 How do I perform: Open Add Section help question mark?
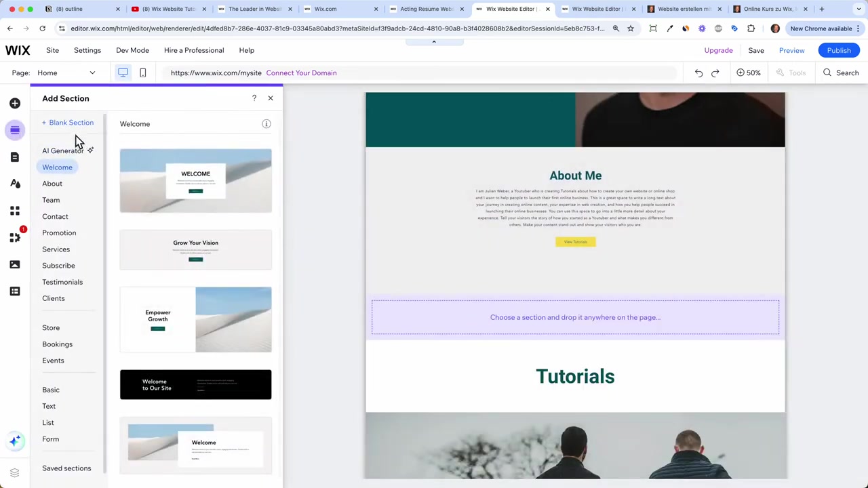[254, 98]
